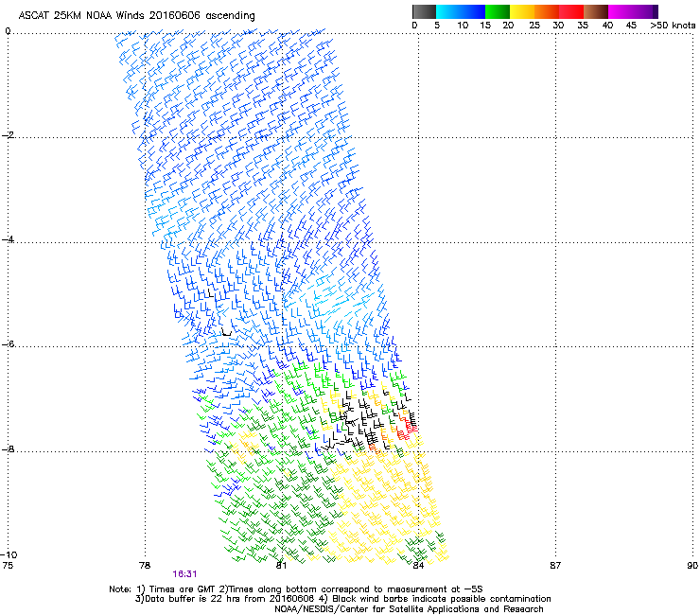Click the '>50 knots' legend label
The width and height of the screenshot is (700, 615).
673,26
